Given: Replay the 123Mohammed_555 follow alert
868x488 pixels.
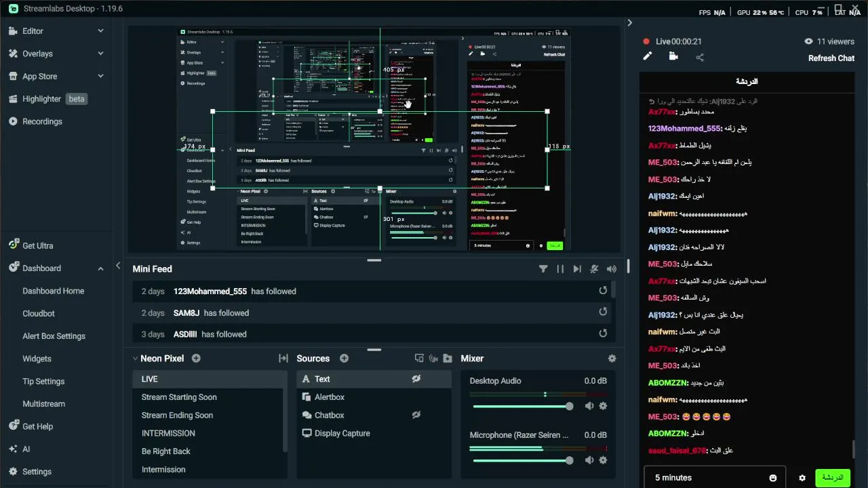Looking at the screenshot, I should [603, 291].
